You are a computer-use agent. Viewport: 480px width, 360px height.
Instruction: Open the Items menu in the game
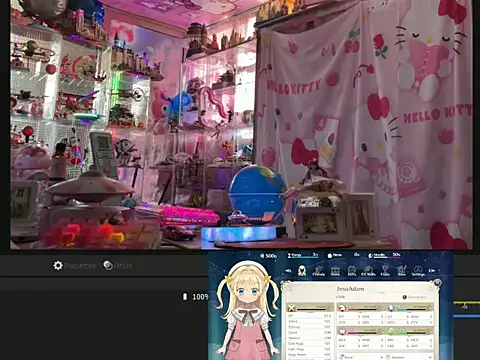click(335, 271)
